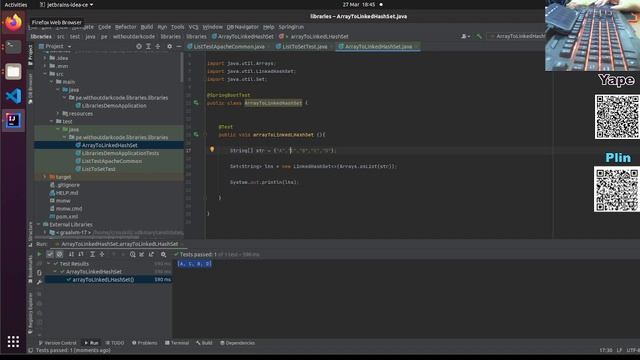640x360 pixels.
Task: Launch Visual Studio Code from the dock
Action: pos(13,96)
